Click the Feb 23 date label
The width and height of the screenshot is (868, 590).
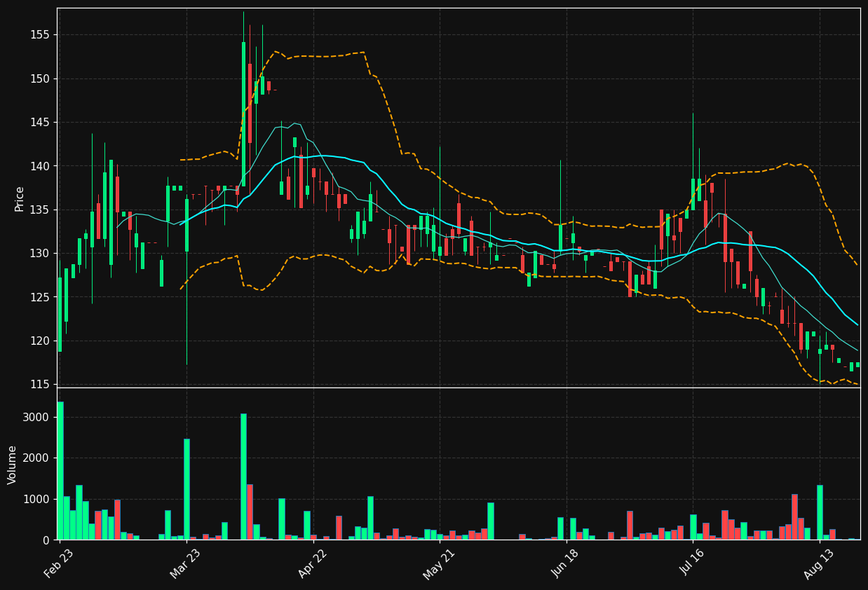coord(59,564)
